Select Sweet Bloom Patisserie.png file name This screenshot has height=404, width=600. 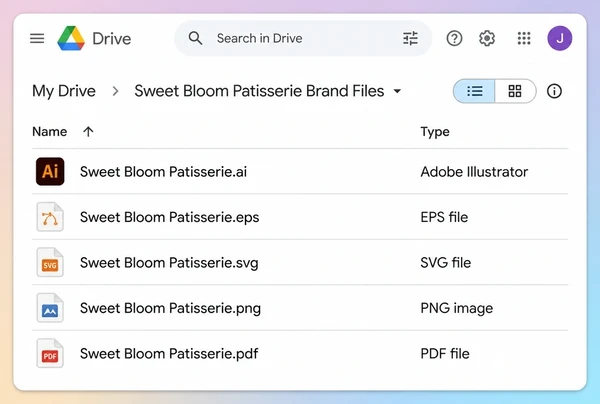[170, 308]
